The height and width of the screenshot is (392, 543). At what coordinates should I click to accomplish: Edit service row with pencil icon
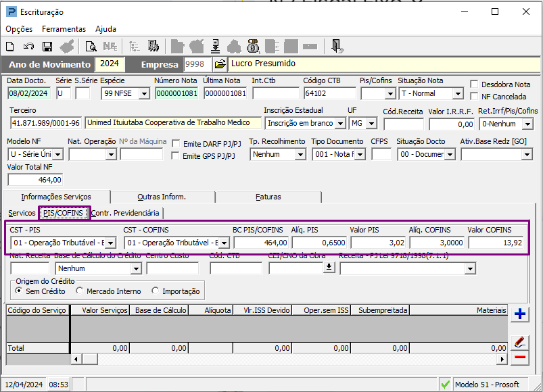click(x=520, y=341)
